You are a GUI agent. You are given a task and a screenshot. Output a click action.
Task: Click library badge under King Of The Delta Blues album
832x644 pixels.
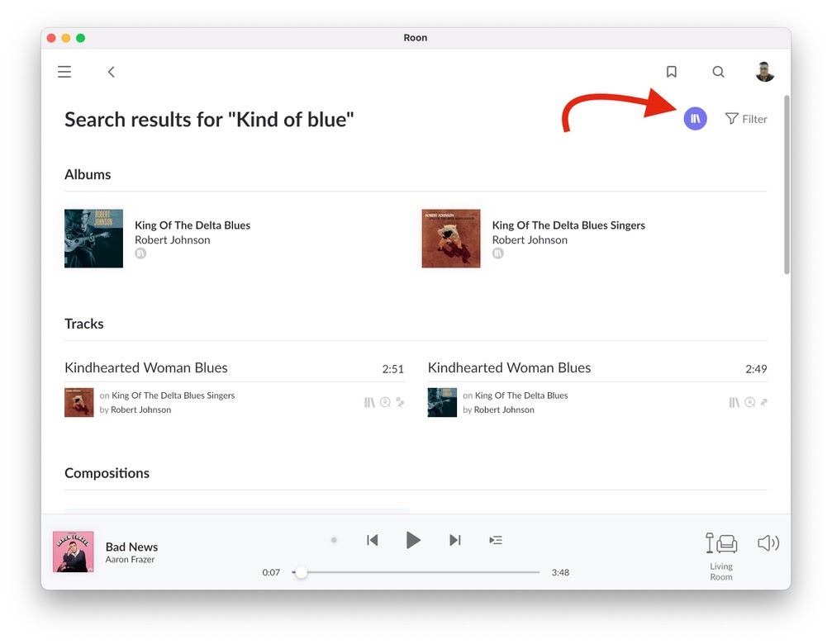coord(140,253)
